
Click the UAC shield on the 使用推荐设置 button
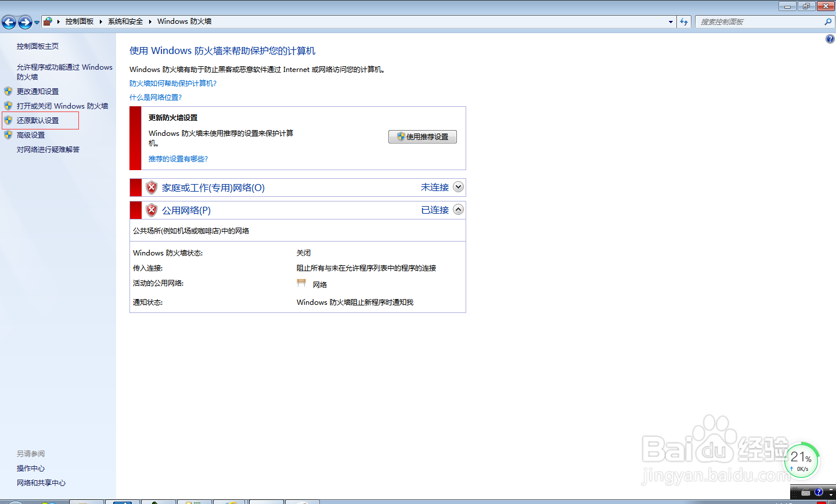pos(400,136)
